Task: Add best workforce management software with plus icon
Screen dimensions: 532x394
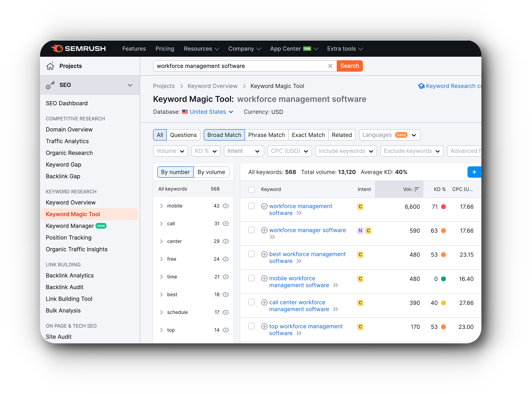Action: (264, 254)
